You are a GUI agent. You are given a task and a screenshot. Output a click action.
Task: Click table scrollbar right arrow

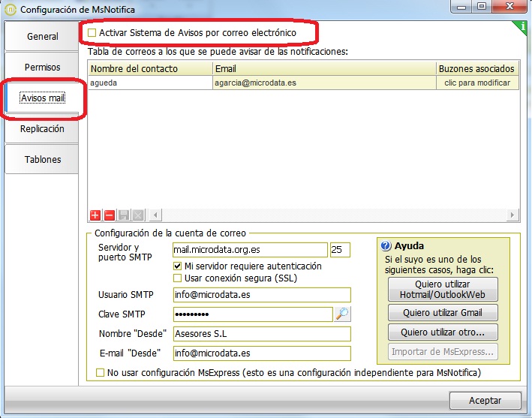512,215
